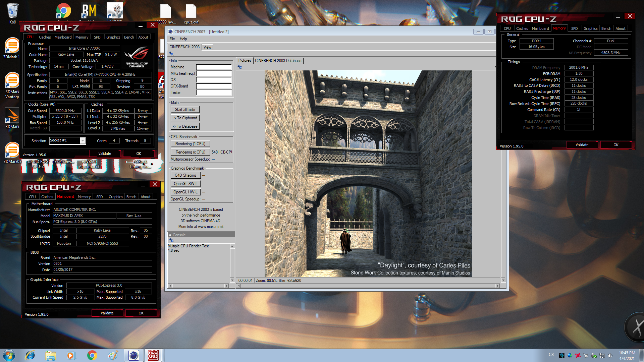Open the Bench tab in the Mainboard CPU-Z window
Viewport: 644px width, 362px height.
coord(131,197)
